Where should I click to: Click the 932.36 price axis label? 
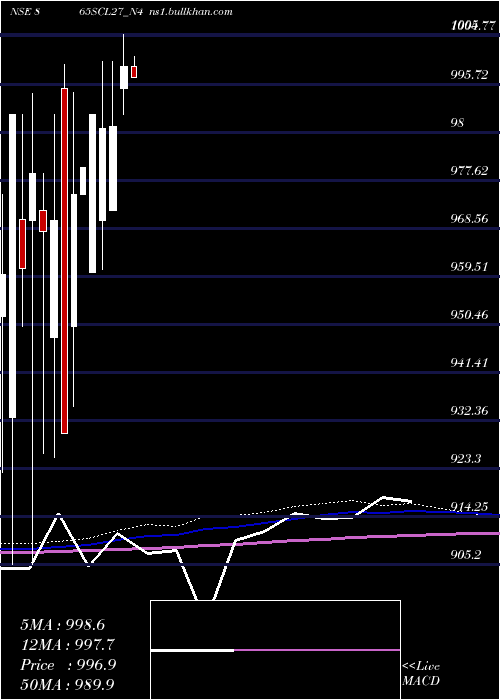[469, 411]
